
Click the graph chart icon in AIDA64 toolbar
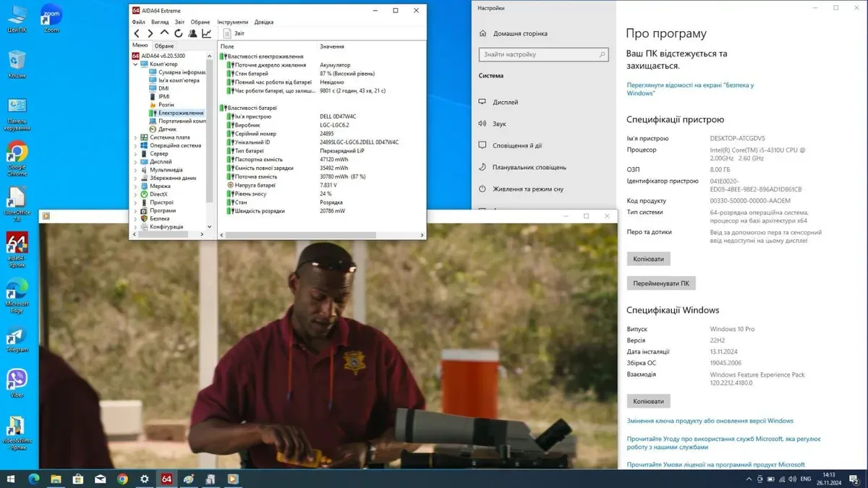(206, 33)
